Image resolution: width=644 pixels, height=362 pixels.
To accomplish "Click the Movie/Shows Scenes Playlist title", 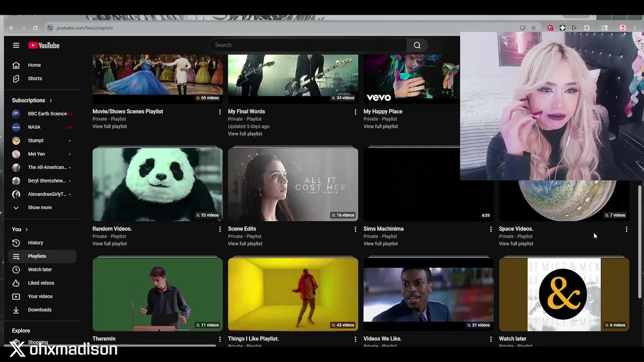I will (x=128, y=112).
